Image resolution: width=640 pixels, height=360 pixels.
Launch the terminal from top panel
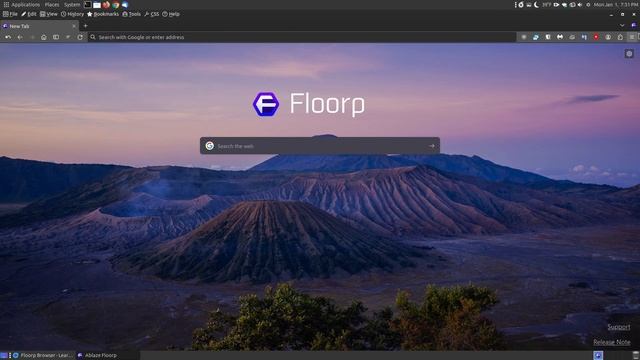(88, 4)
